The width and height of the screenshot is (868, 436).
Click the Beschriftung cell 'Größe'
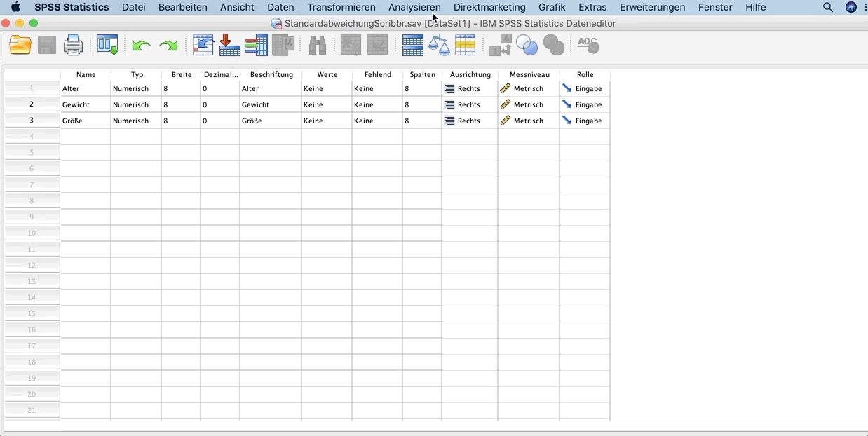(271, 121)
